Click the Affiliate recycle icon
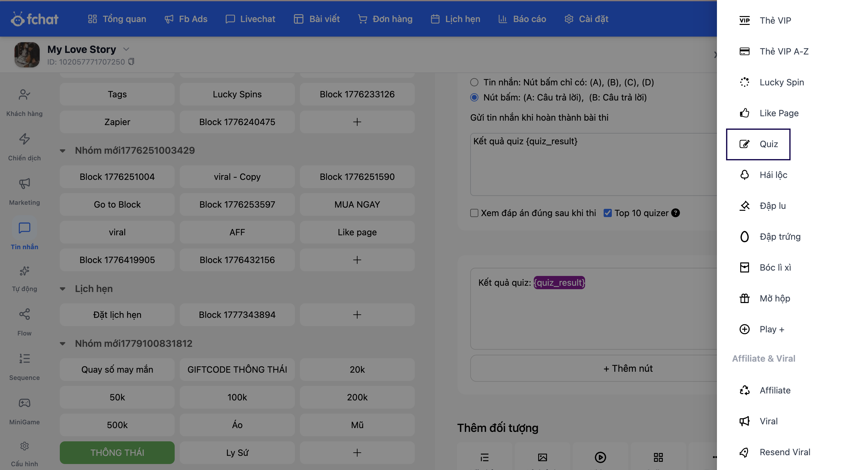 click(x=744, y=390)
